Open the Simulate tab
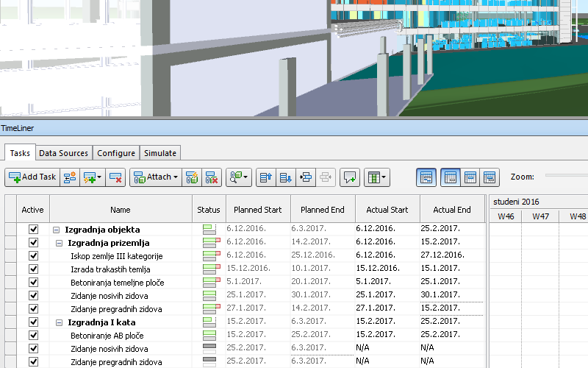 pyautogui.click(x=159, y=153)
